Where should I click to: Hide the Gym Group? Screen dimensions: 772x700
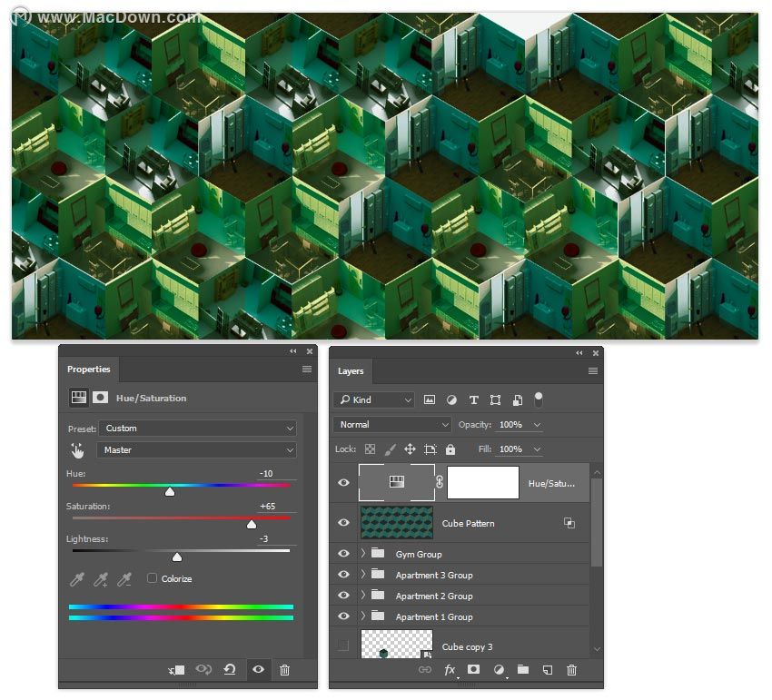click(343, 553)
